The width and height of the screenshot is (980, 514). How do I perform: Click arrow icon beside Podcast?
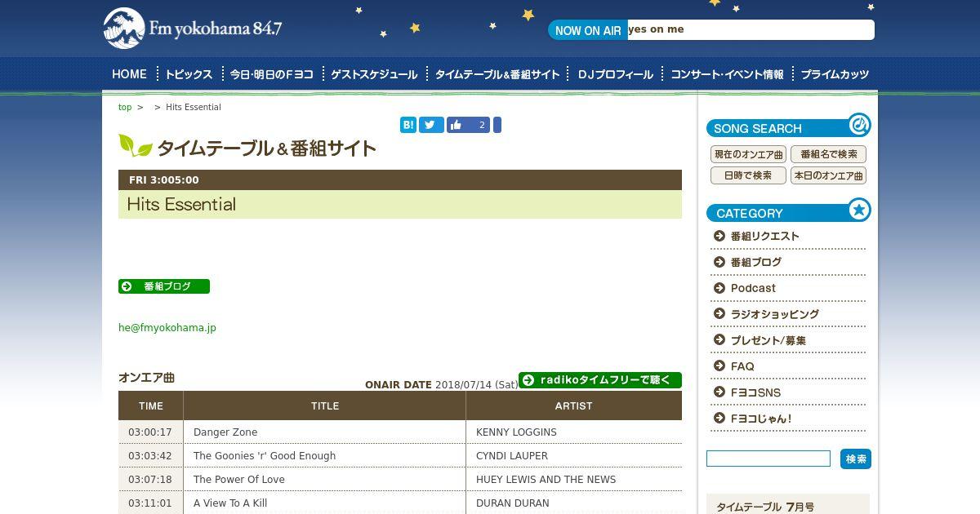point(719,288)
